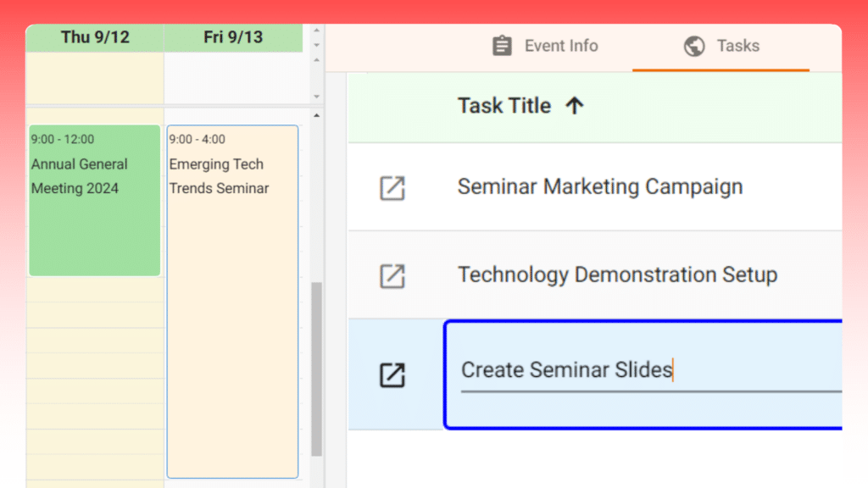Click the Tasks globe icon
This screenshot has height=488, width=868.
pyautogui.click(x=694, y=46)
